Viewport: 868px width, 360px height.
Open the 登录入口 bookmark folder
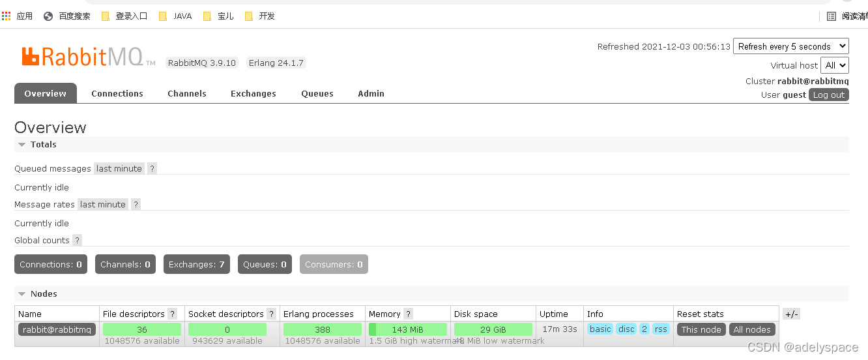(x=124, y=16)
